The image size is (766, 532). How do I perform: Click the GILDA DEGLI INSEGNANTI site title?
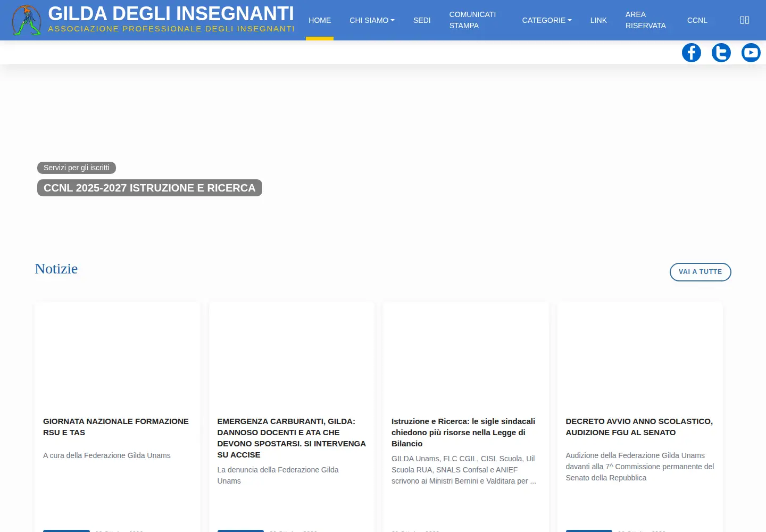click(171, 13)
